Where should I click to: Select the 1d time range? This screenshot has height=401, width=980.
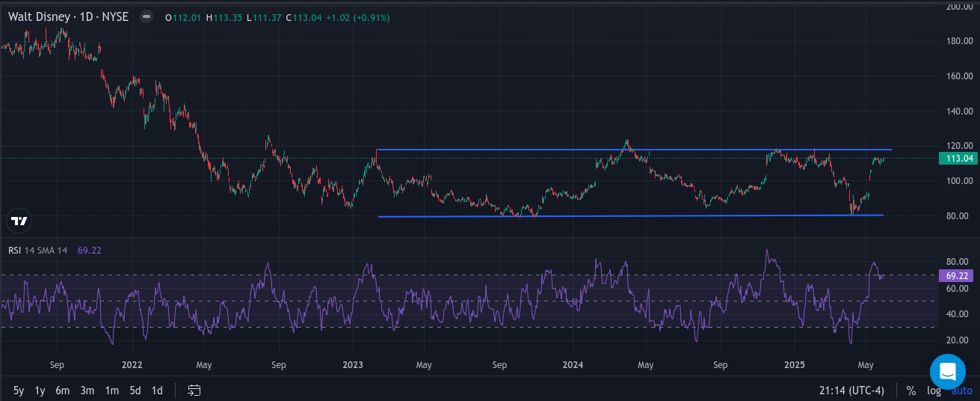coord(157,391)
